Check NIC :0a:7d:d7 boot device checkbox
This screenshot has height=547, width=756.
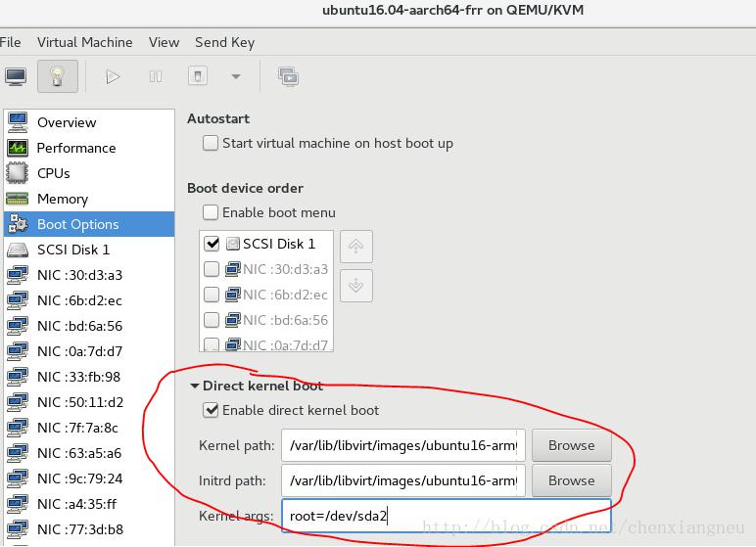(212, 344)
